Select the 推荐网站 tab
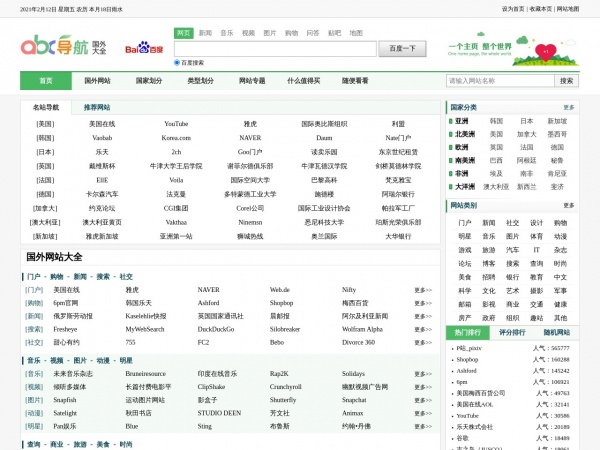The height and width of the screenshot is (450, 600). point(97,108)
